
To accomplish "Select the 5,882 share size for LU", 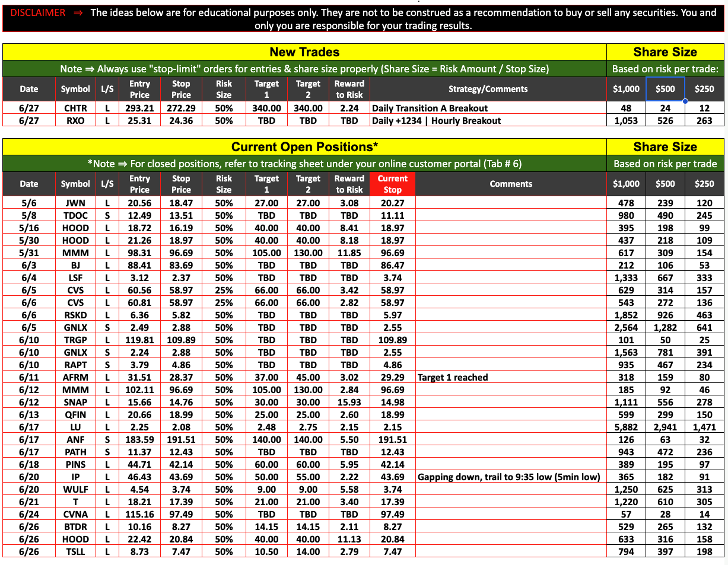I will [626, 427].
